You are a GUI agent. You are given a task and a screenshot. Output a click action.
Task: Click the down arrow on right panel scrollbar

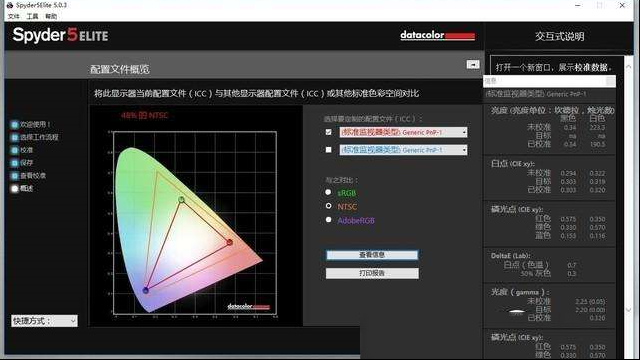[x=628, y=310]
